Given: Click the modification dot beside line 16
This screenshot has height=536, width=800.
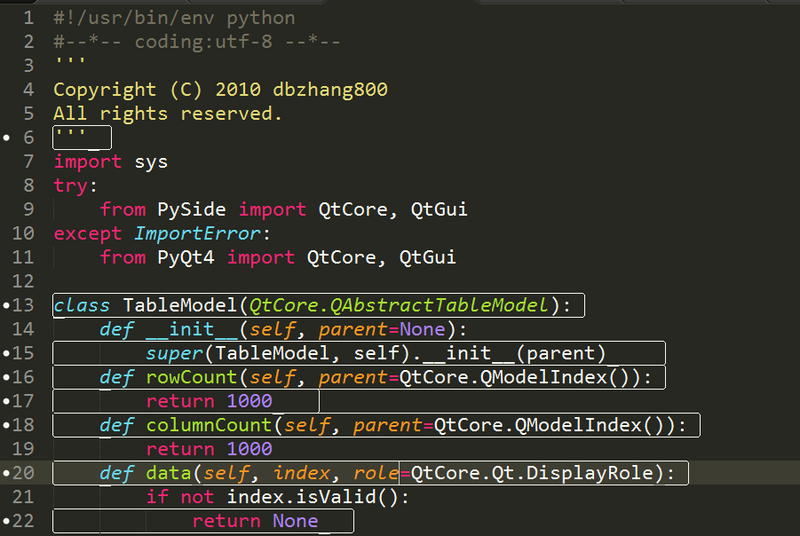Looking at the screenshot, I should pos(6,378).
